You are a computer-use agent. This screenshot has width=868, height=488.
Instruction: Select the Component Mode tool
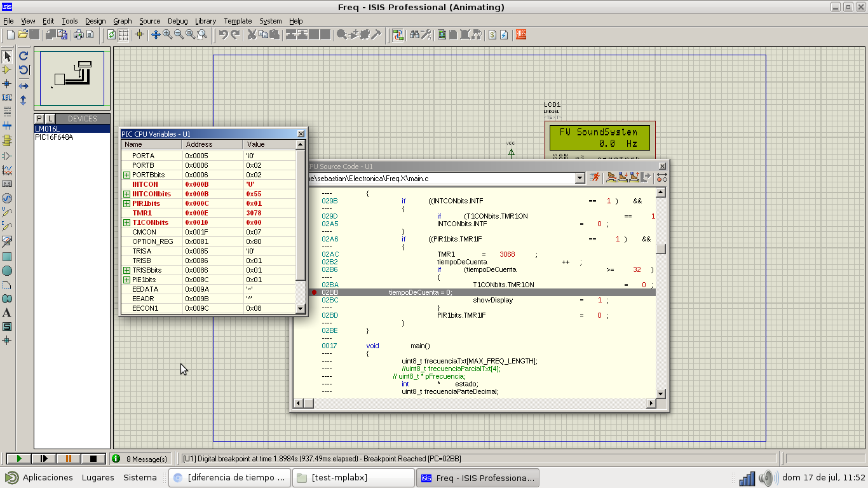point(8,70)
